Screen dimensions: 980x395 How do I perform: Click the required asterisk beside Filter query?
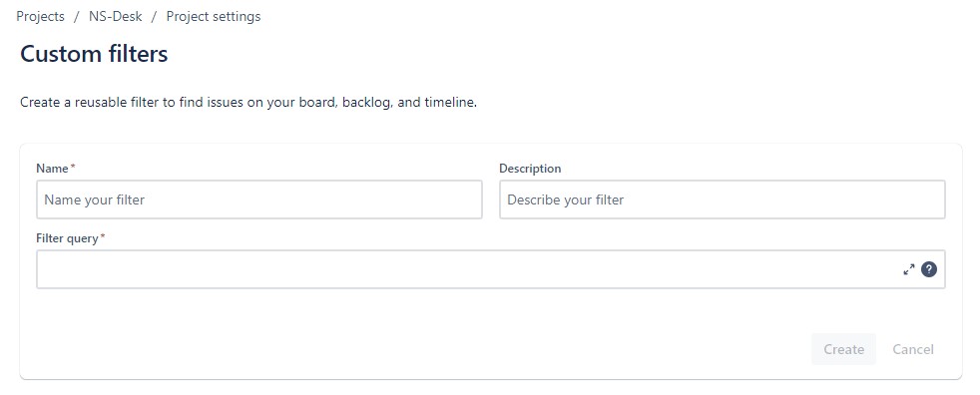coord(103,236)
